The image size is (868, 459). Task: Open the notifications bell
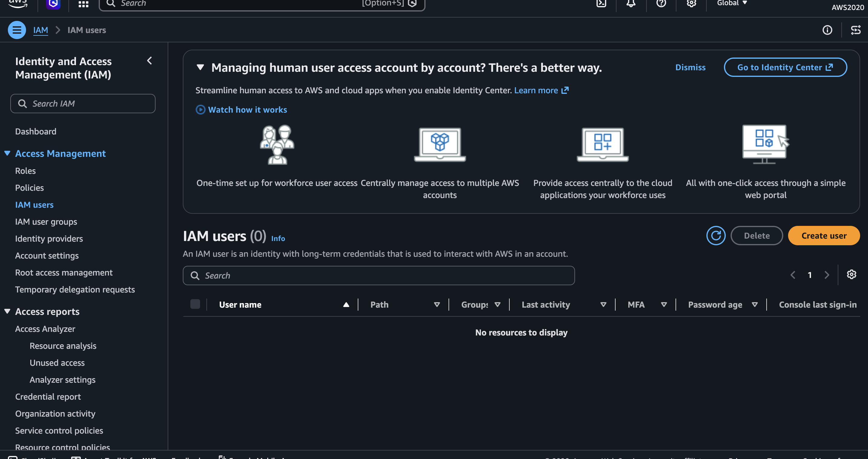click(x=631, y=3)
